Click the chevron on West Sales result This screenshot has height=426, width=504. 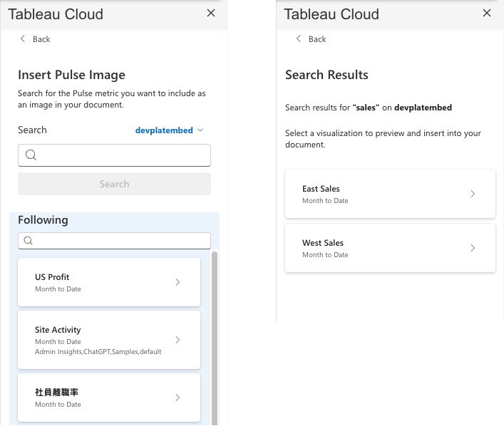[472, 248]
